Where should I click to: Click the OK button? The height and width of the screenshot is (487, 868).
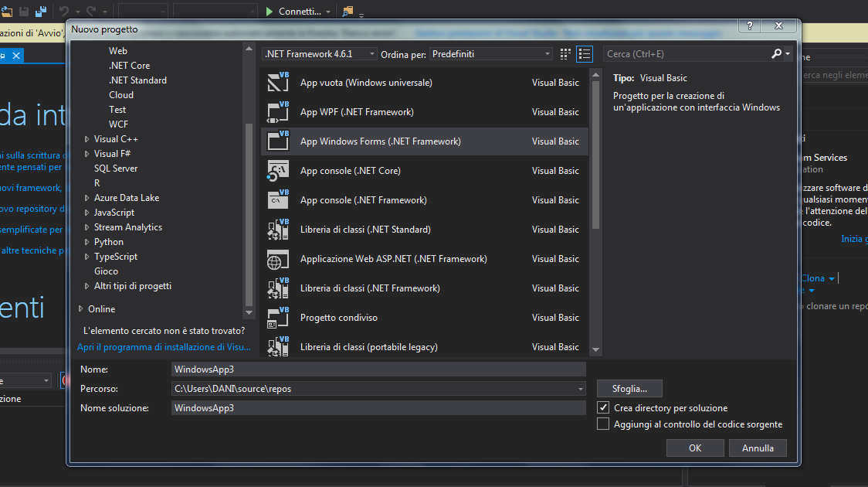click(x=695, y=448)
